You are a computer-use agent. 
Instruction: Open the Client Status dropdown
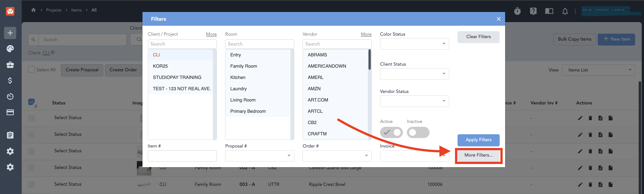[414, 74]
